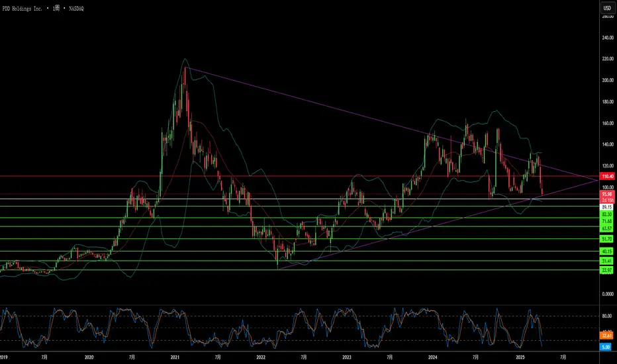Click the orange 32.61 stochastic value label

click(x=606, y=336)
